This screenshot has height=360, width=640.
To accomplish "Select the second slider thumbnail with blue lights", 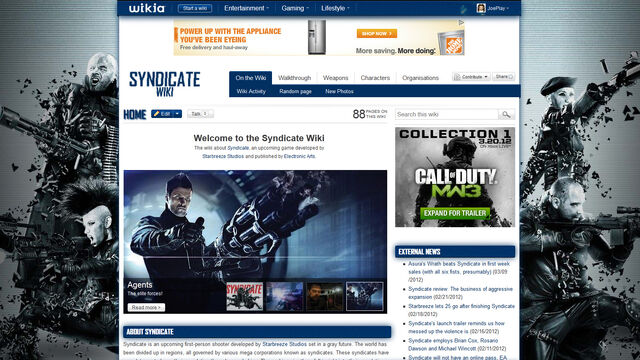I will (x=284, y=296).
